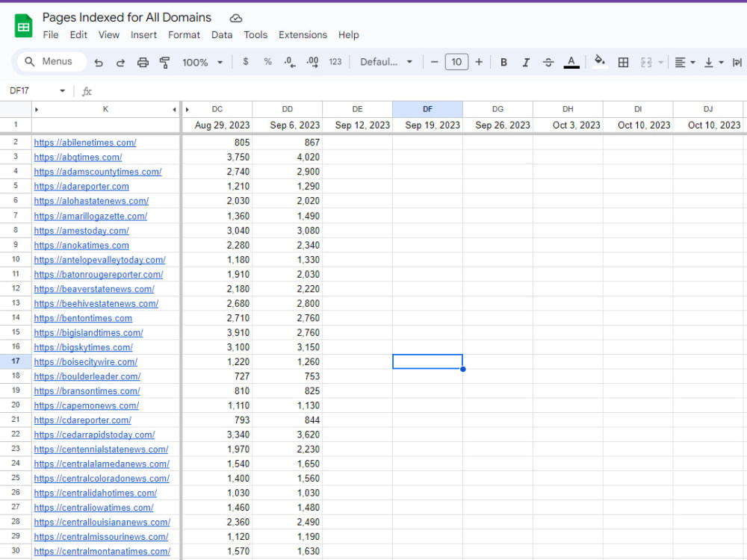Format selection as currency
Viewport: 747px width, 560px height.
point(246,62)
